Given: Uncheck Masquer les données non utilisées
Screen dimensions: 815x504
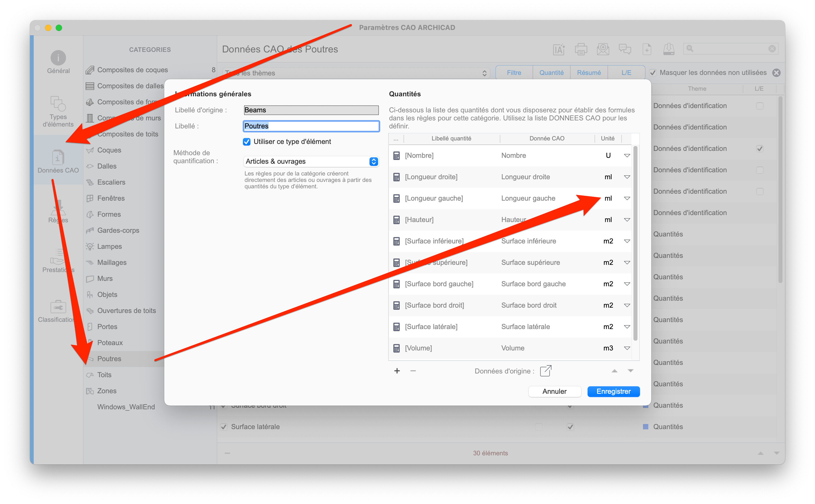Looking at the screenshot, I should click(653, 73).
